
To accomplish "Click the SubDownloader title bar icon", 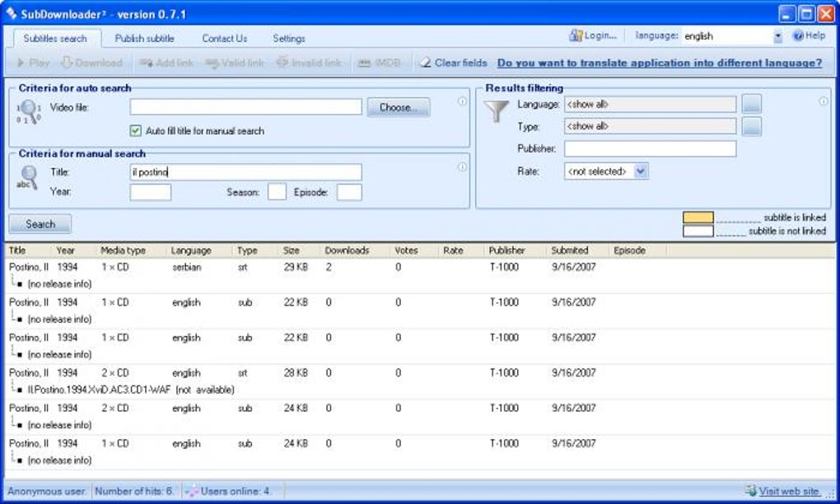I will point(12,13).
